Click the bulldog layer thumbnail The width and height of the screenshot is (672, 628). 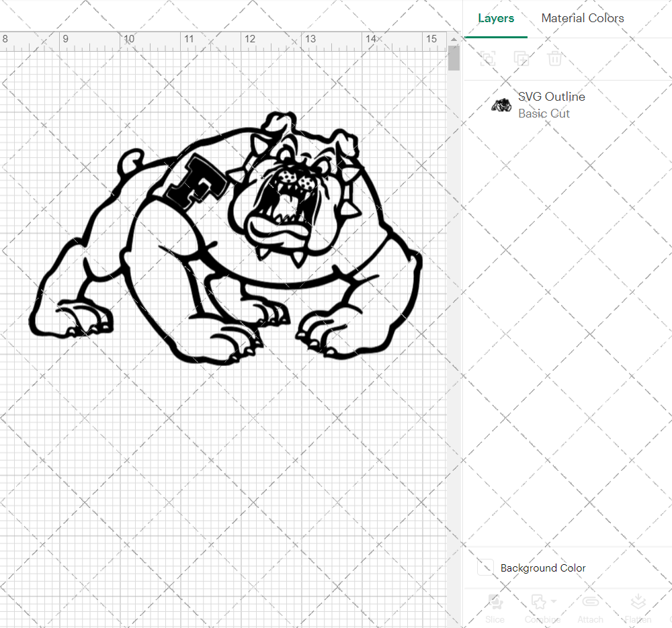tap(501, 105)
